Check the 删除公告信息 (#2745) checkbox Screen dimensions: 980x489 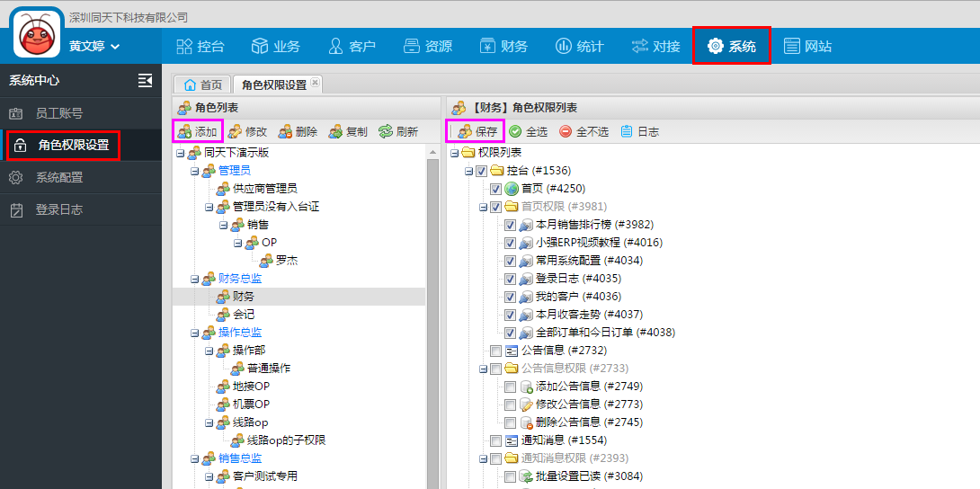(510, 422)
